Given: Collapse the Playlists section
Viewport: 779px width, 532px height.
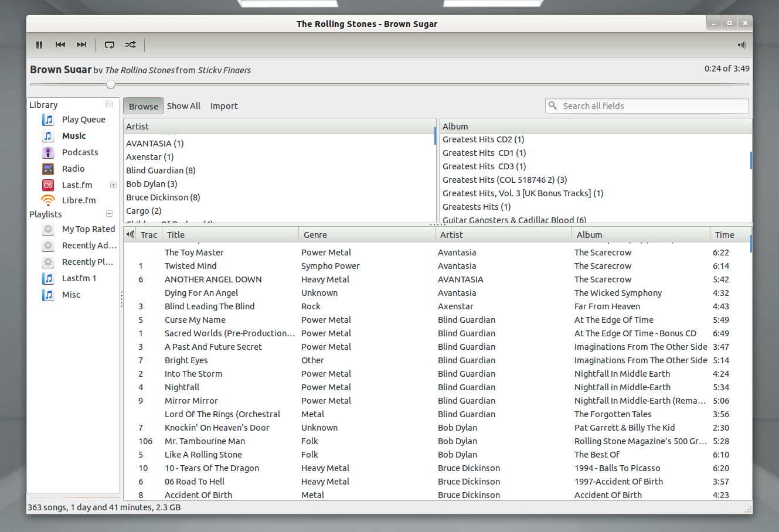Looking at the screenshot, I should (109, 214).
